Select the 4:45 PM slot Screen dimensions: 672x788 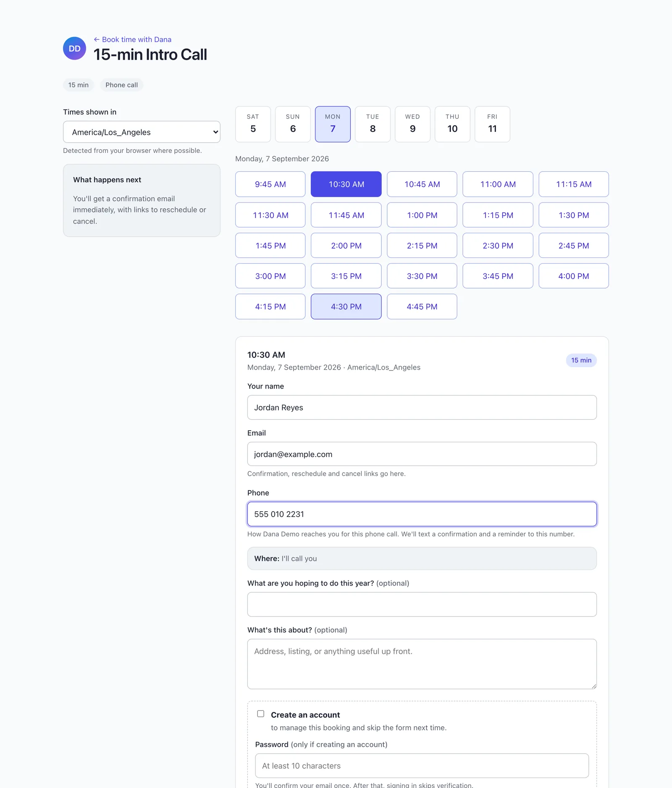pos(422,307)
